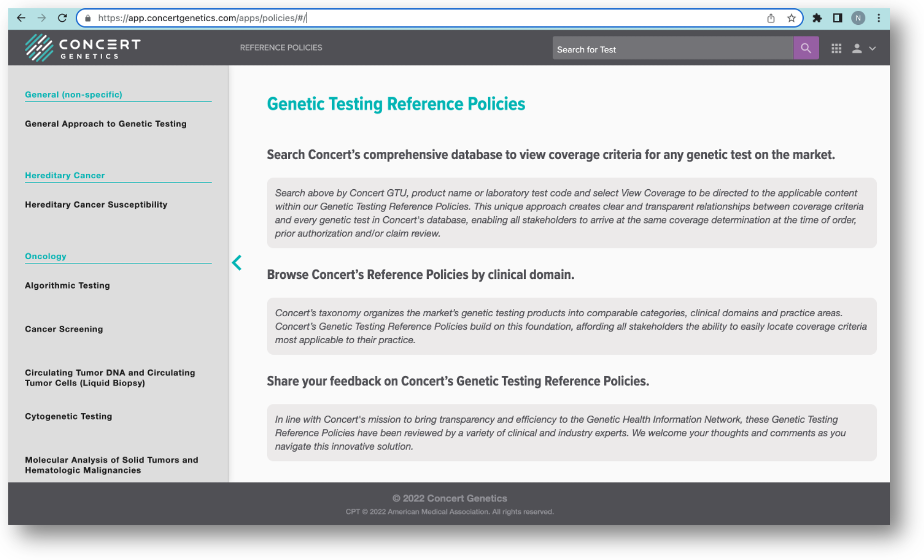The height and width of the screenshot is (560, 924).
Task: Click the 'Search Concert's comprehensive database' heading
Action: [x=551, y=155]
